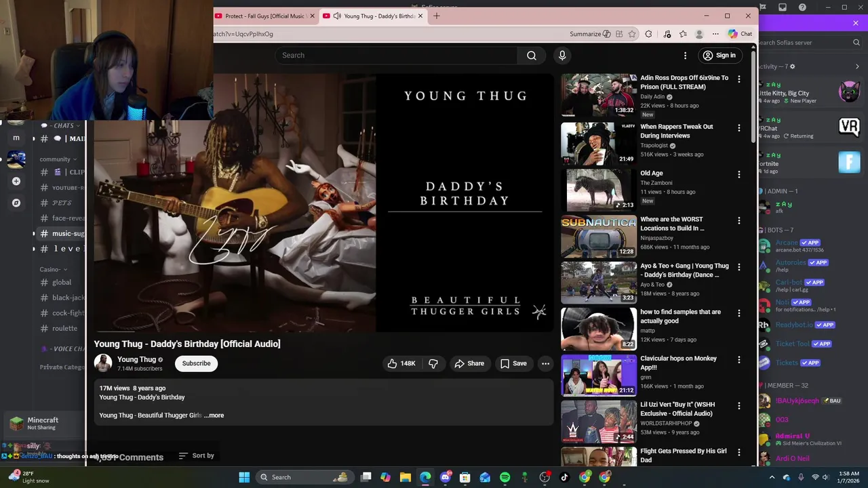Open Discord inbox icon

pyautogui.click(x=783, y=7)
